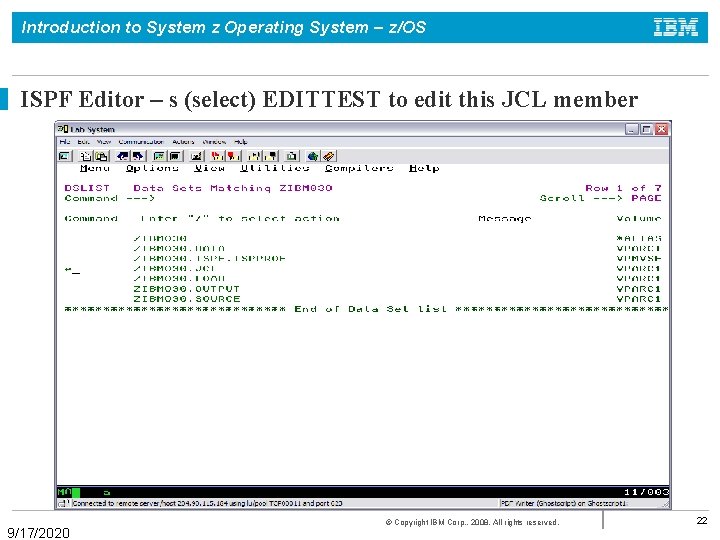Click the 'End of Data Set list' marker

(x=371, y=309)
